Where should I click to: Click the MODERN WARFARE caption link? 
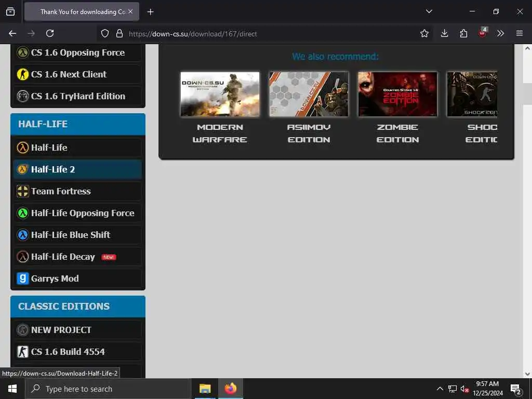[x=220, y=134]
